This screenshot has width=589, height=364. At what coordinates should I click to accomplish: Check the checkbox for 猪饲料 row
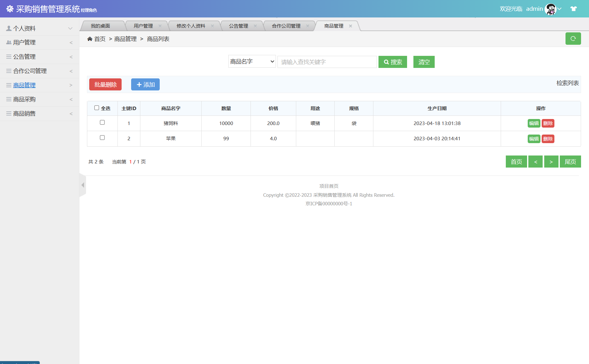point(102,122)
